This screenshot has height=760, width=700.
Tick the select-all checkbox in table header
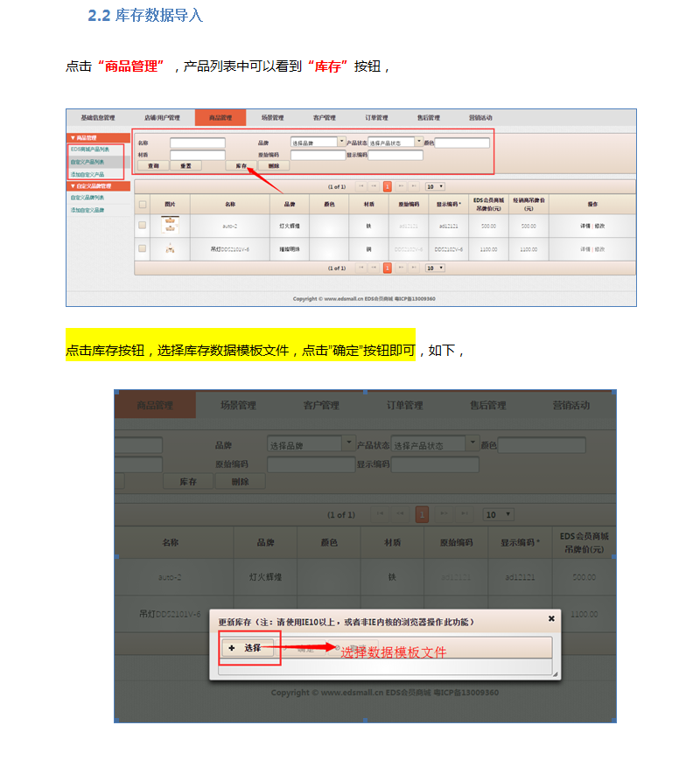coord(143,205)
